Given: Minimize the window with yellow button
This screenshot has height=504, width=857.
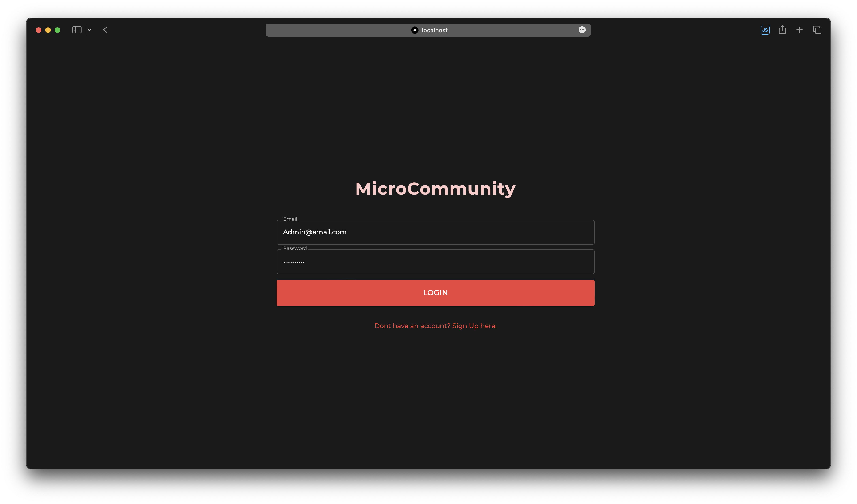Looking at the screenshot, I should (48, 30).
